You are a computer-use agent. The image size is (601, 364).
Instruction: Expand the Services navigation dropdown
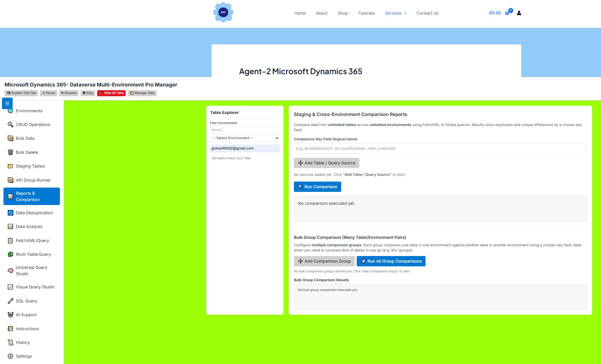[396, 13]
